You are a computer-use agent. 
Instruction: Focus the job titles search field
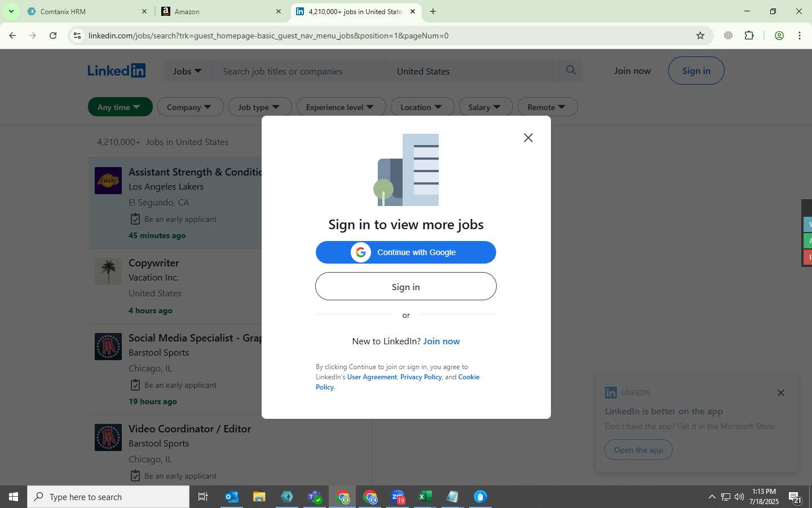click(x=299, y=71)
